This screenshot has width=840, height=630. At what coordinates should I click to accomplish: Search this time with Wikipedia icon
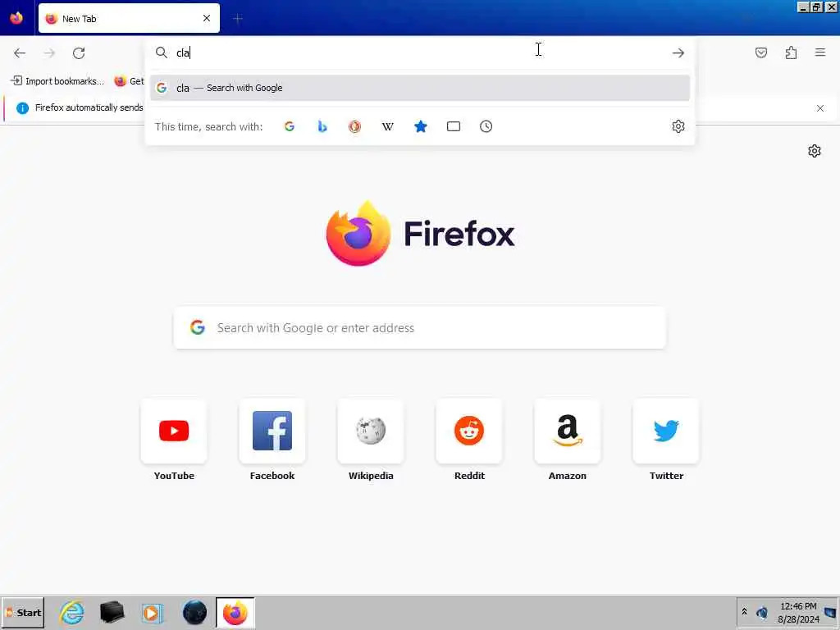tap(387, 126)
